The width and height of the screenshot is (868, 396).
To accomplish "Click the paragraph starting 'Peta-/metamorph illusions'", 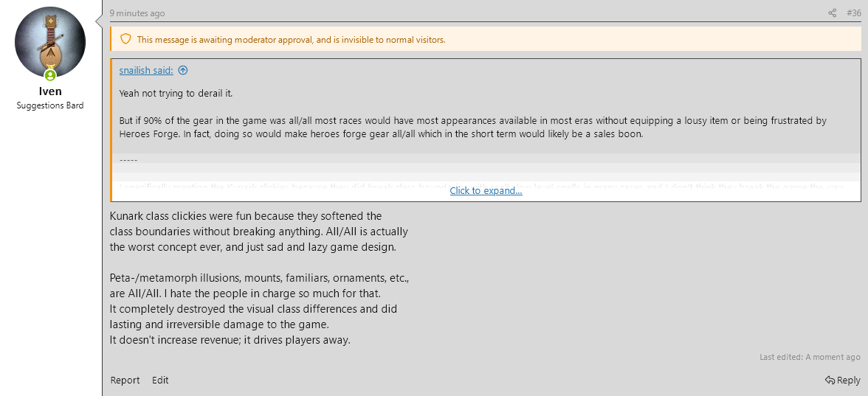I will [258, 309].
